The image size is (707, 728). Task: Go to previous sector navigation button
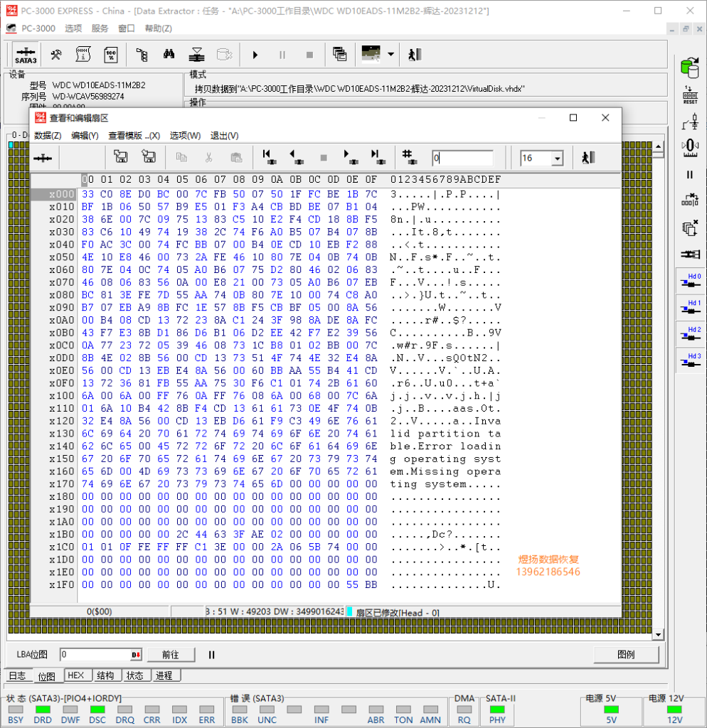[296, 157]
